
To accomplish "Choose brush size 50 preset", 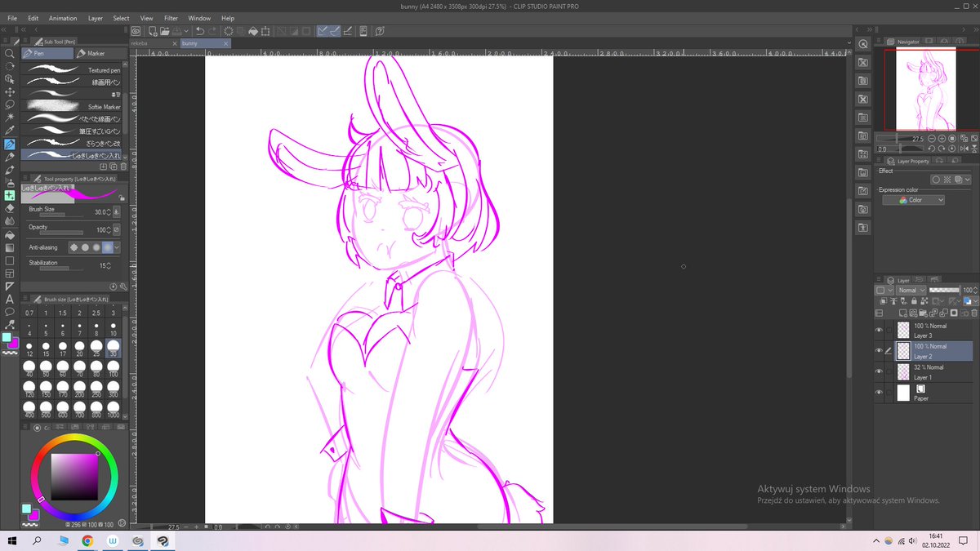I will pyautogui.click(x=46, y=369).
